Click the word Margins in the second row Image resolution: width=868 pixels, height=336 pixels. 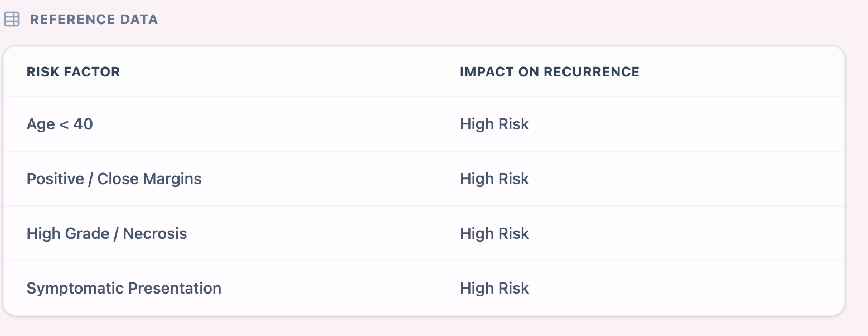(172, 179)
